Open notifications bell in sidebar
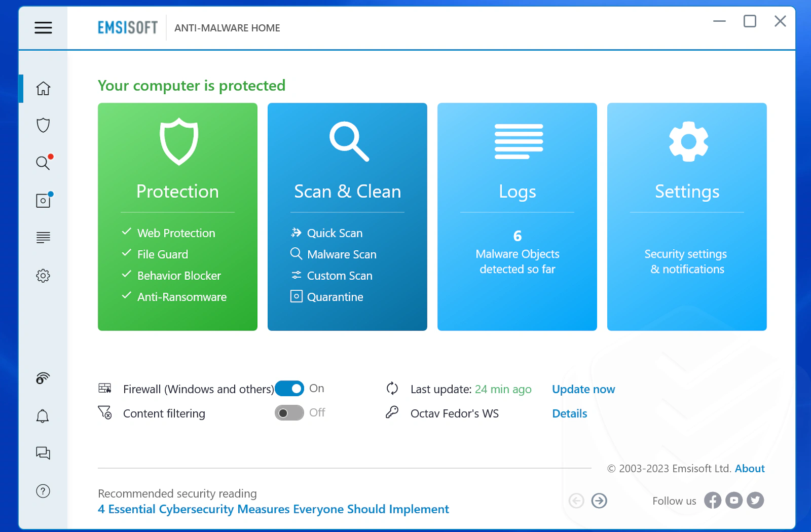The width and height of the screenshot is (811, 532). tap(43, 416)
